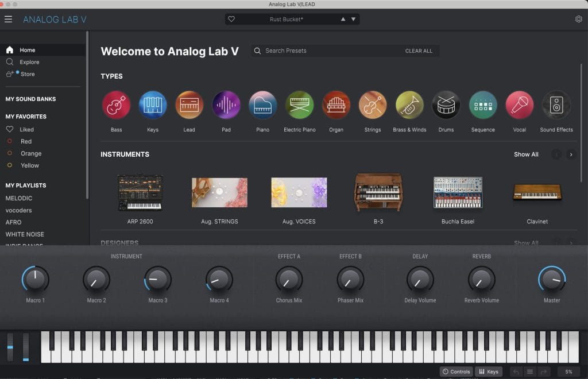Select the Organ type icon

pos(336,105)
